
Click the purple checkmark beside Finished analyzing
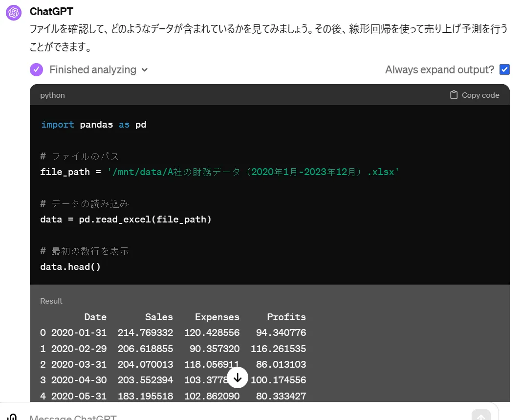tap(36, 69)
